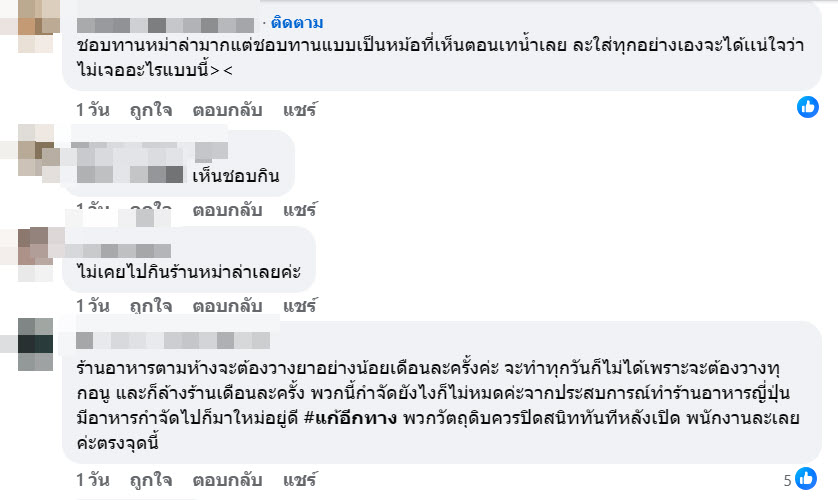This screenshot has width=838, height=500.
Task: Select แชร์ under the ชอบทานหม่าล่ามาก comment
Action: 299,107
